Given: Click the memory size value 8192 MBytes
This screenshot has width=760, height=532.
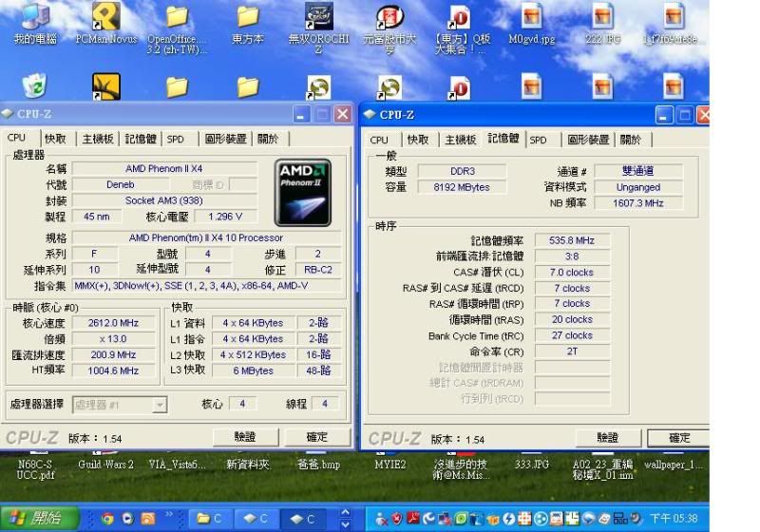Looking at the screenshot, I should click(463, 187).
